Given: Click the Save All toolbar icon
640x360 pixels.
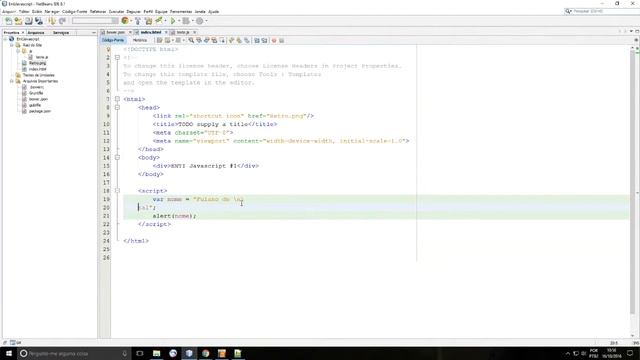Looking at the screenshot, I should pyautogui.click(x=39, y=21).
